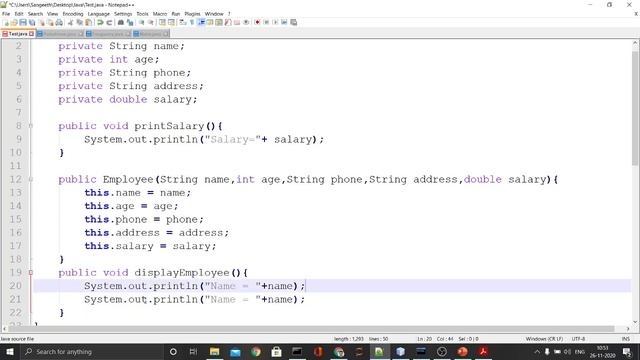Toggle Word Wrap toolbar icon
This screenshot has height=360, width=640.
[x=182, y=22]
